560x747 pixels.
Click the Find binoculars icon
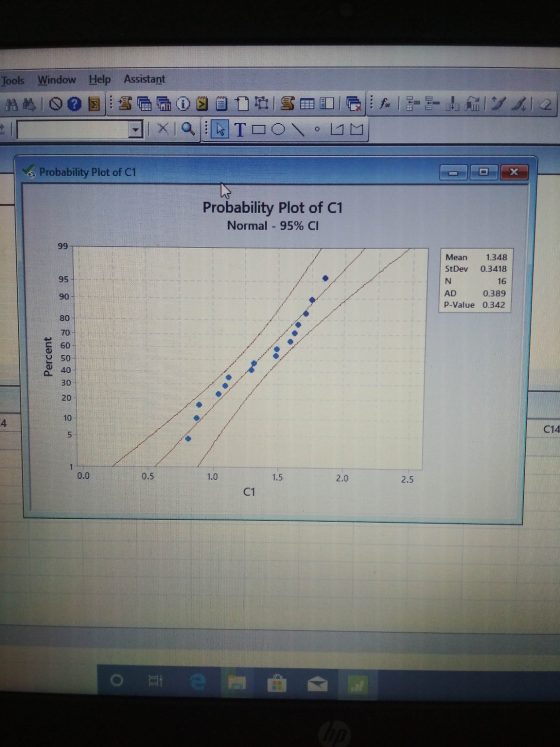pyautogui.click(x=11, y=104)
